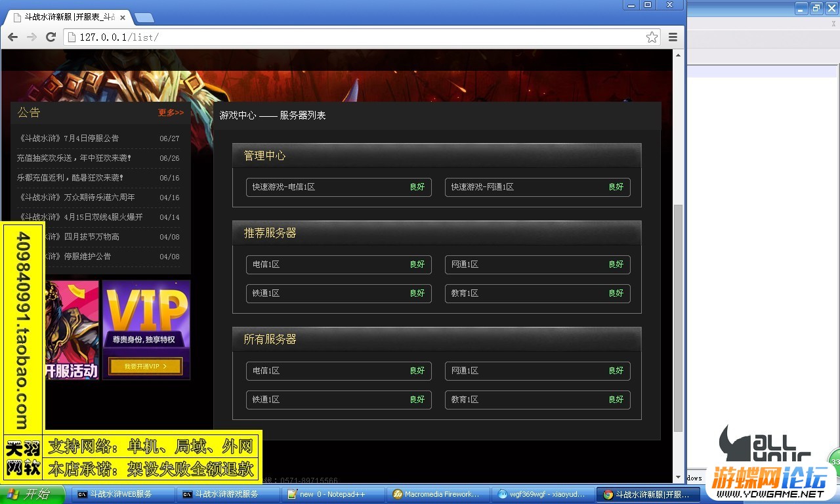This screenshot has height=504, width=840.
Task: Choose 电信1区 under 所有服务器
Action: (339, 371)
